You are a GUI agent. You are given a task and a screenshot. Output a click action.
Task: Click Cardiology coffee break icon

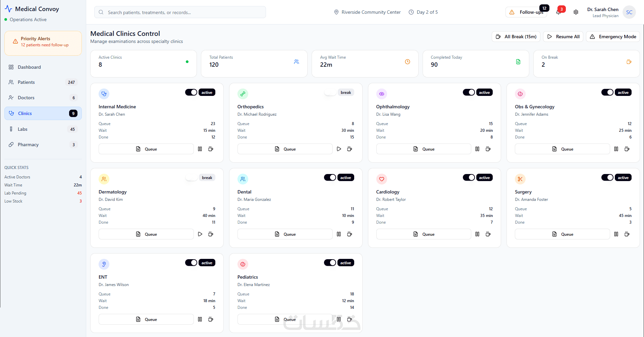pyautogui.click(x=488, y=234)
